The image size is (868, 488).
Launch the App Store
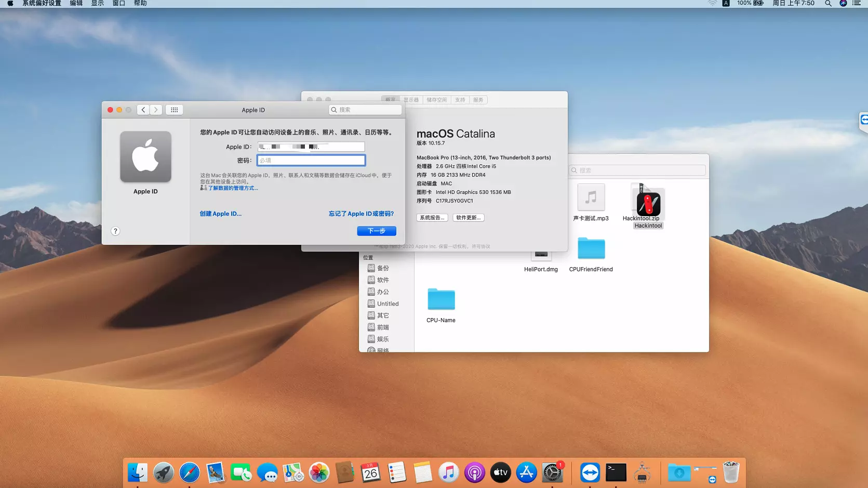[x=526, y=473]
